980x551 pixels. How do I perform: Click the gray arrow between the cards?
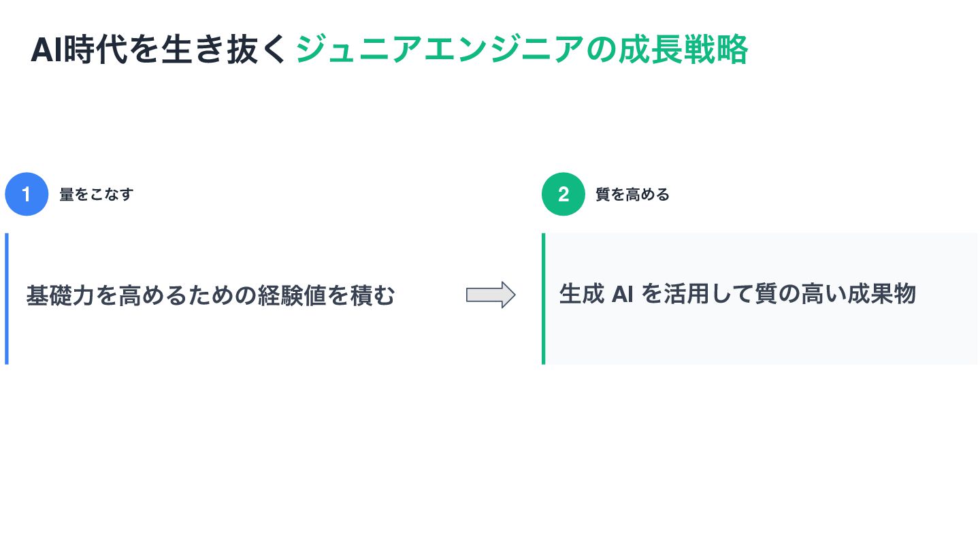click(x=490, y=295)
